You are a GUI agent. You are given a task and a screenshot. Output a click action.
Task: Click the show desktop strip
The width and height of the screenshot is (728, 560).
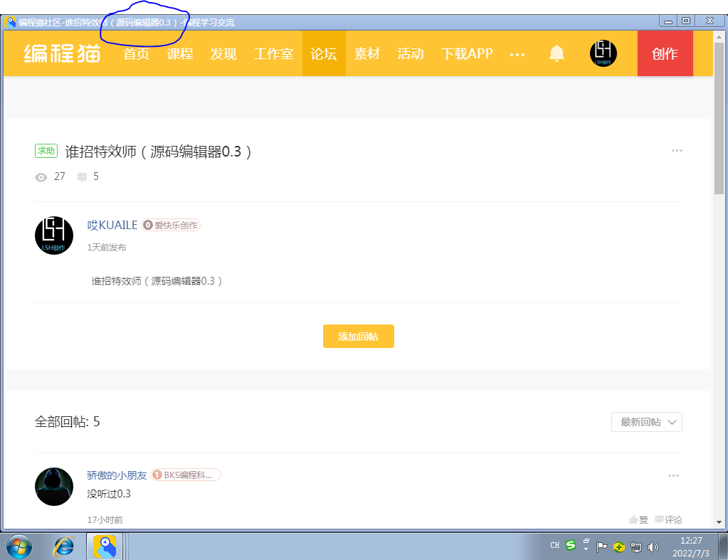point(723,546)
